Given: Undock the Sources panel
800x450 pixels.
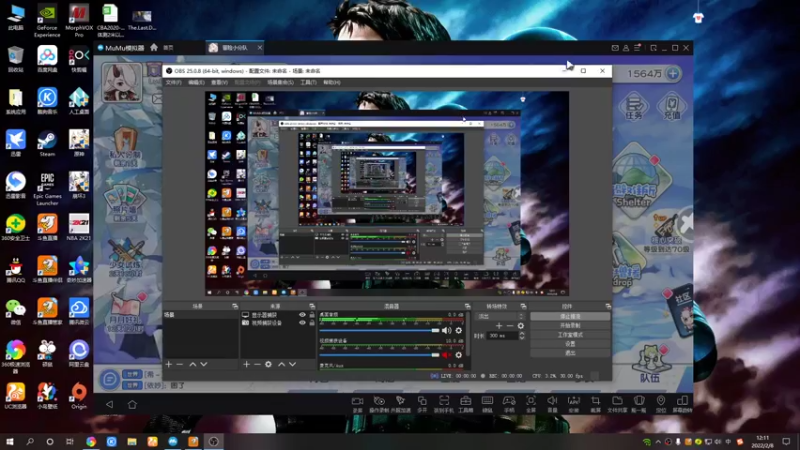Looking at the screenshot, I should click(312, 306).
